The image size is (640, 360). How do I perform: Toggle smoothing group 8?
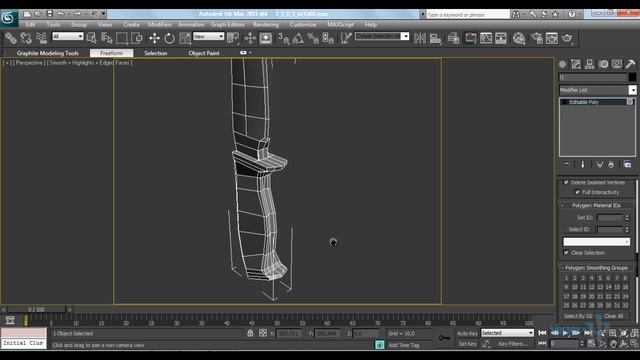pyautogui.click(x=625, y=278)
